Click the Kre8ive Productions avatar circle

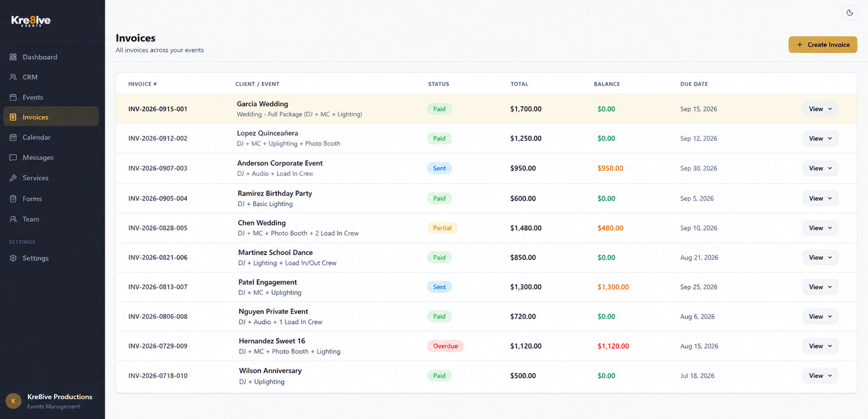[x=13, y=401]
